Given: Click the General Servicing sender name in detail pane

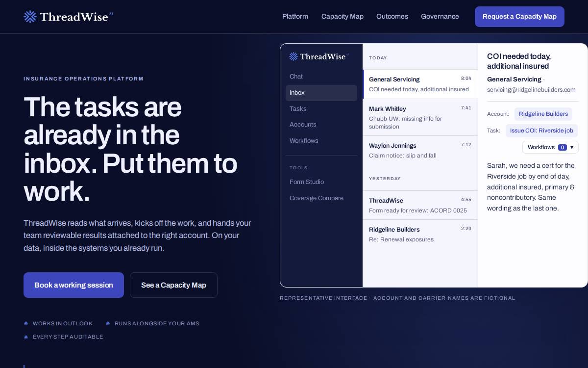Looking at the screenshot, I should (514, 79).
